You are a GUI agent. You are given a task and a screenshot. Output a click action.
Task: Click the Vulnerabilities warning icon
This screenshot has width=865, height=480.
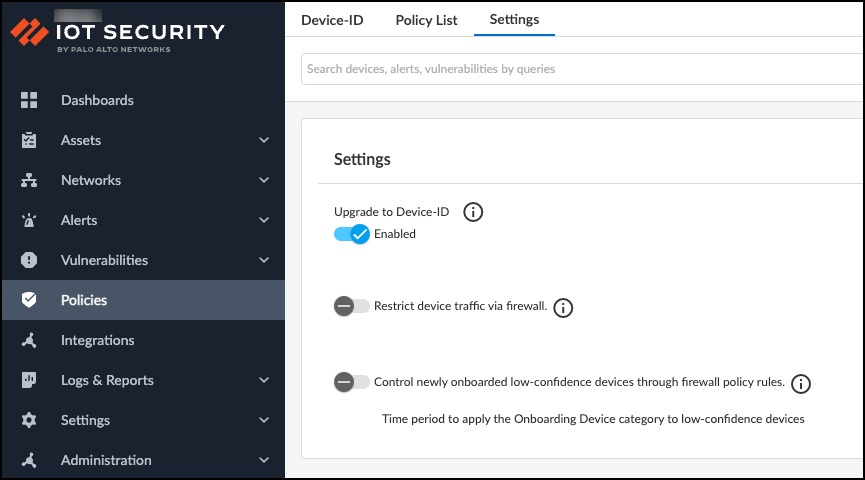pos(29,260)
